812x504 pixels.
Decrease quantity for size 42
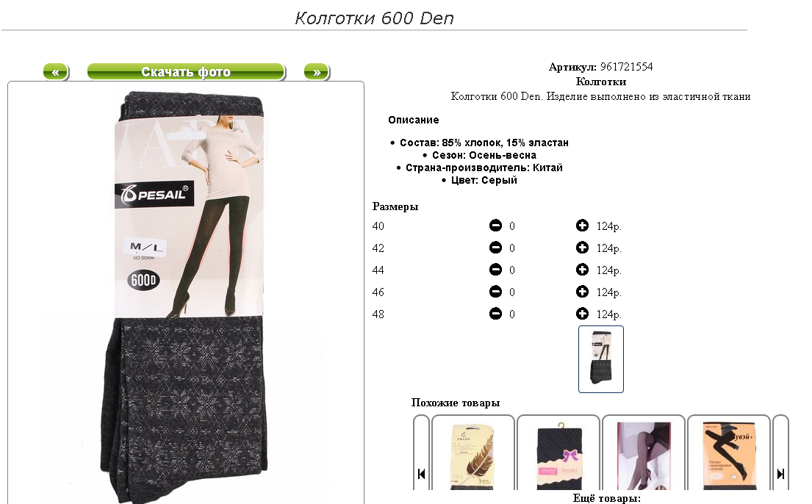click(495, 248)
